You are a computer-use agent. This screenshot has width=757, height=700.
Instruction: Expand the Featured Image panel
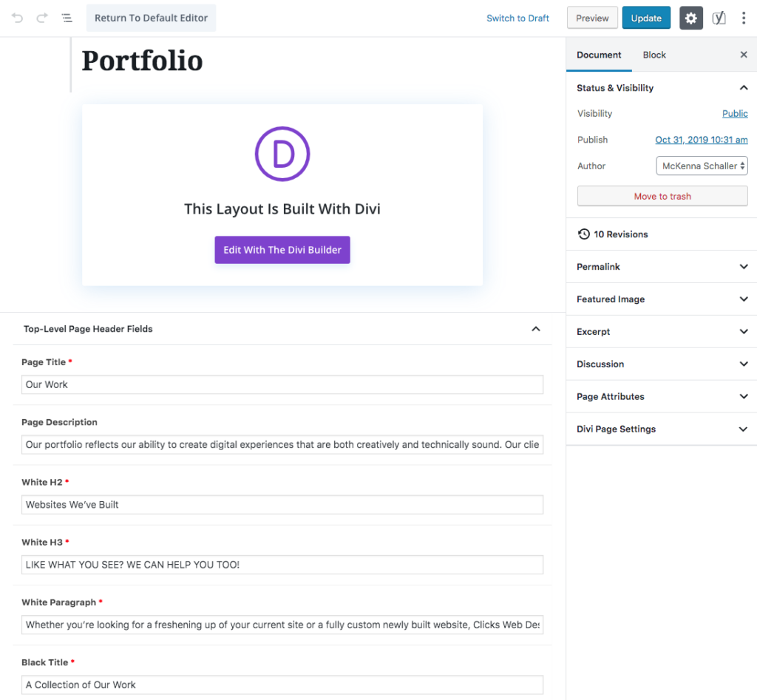point(744,299)
